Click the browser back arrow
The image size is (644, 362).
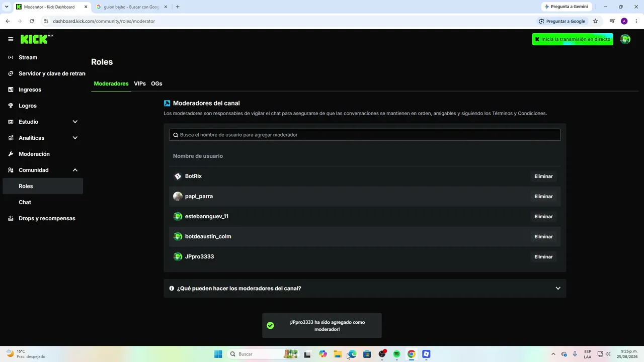(8, 21)
